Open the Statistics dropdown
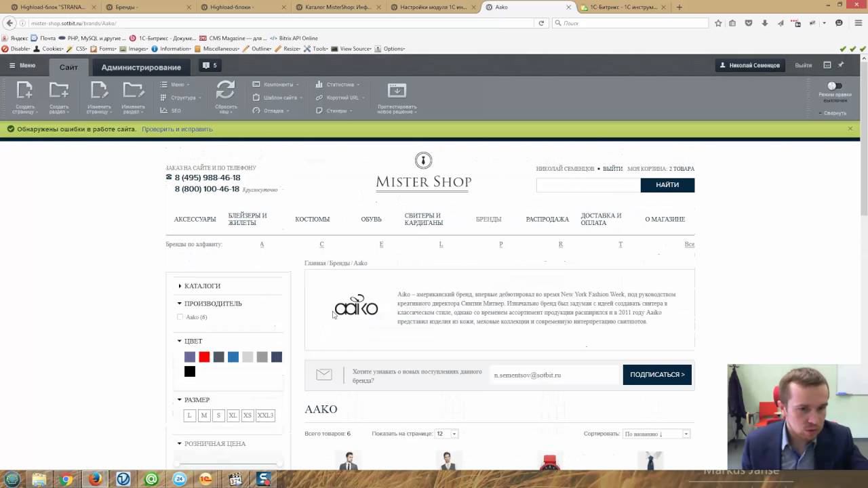 [338, 85]
